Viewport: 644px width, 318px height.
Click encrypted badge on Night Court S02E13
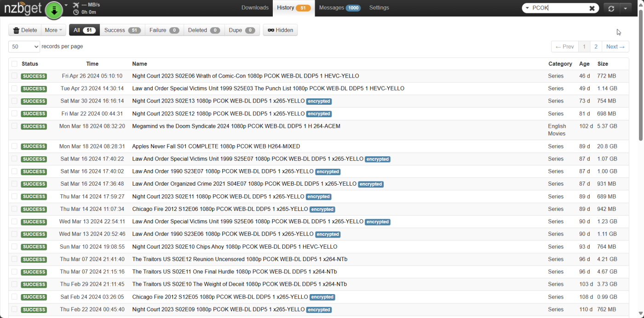coord(319,101)
